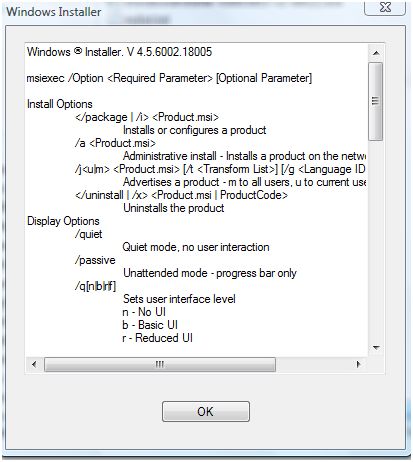Click the horizontal scrollbar left arrow
This screenshot has width=413, height=462.
coord(34,364)
